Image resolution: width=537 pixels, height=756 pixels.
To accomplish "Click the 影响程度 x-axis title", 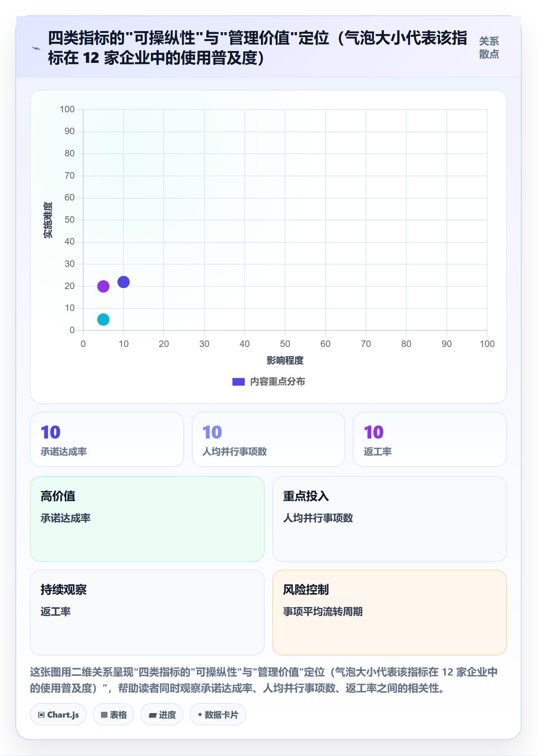I will [x=285, y=360].
